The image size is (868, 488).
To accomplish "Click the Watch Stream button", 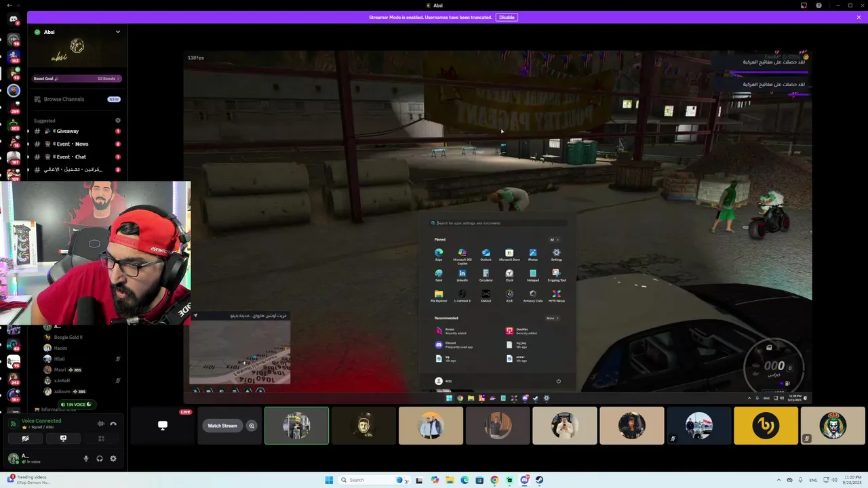I will click(x=222, y=426).
